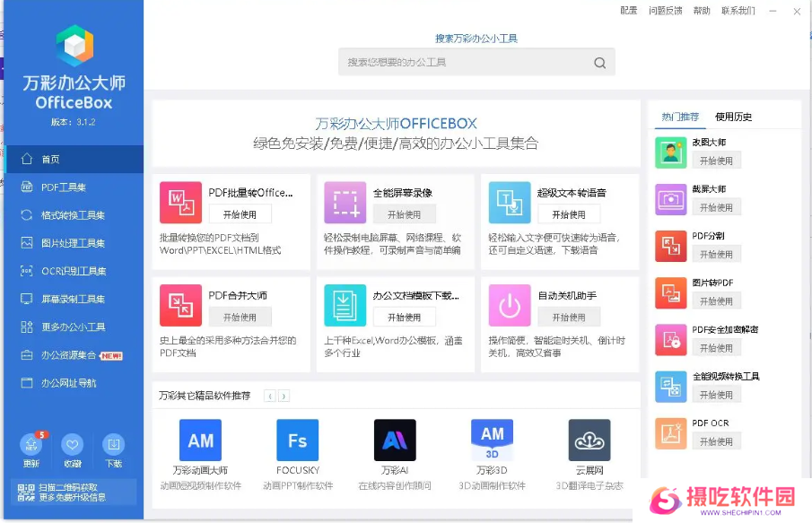The image size is (812, 523).
Task: Open 图片处理工具集 sidebar entry
Action: pos(74,243)
